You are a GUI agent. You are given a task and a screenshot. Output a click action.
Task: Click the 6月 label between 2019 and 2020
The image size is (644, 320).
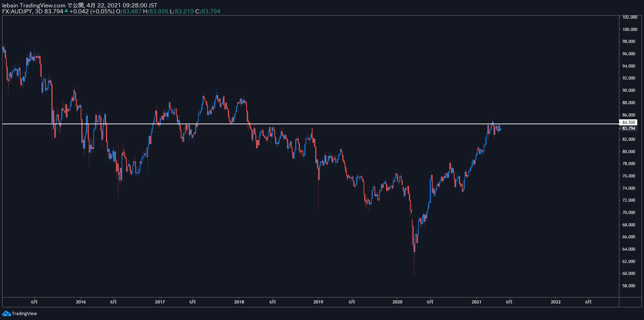tap(352, 302)
